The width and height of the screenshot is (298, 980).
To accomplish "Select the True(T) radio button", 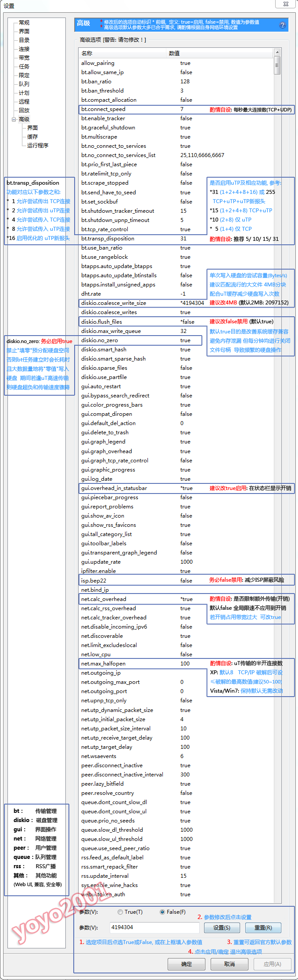I will point(120,912).
